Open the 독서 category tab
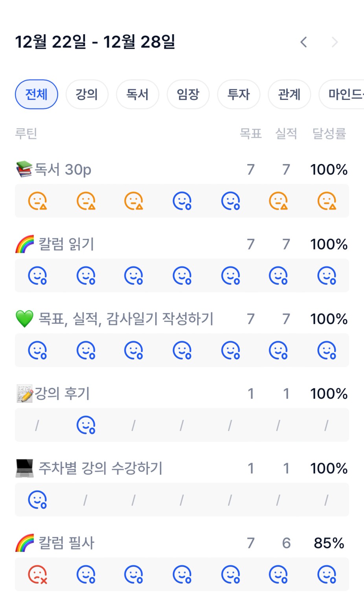The image size is (364, 598). coord(138,94)
